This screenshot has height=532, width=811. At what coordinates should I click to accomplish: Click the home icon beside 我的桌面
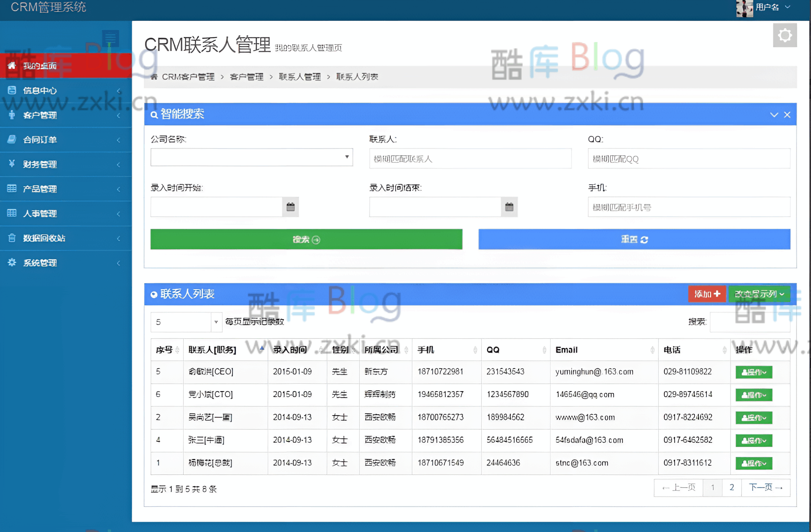point(12,66)
